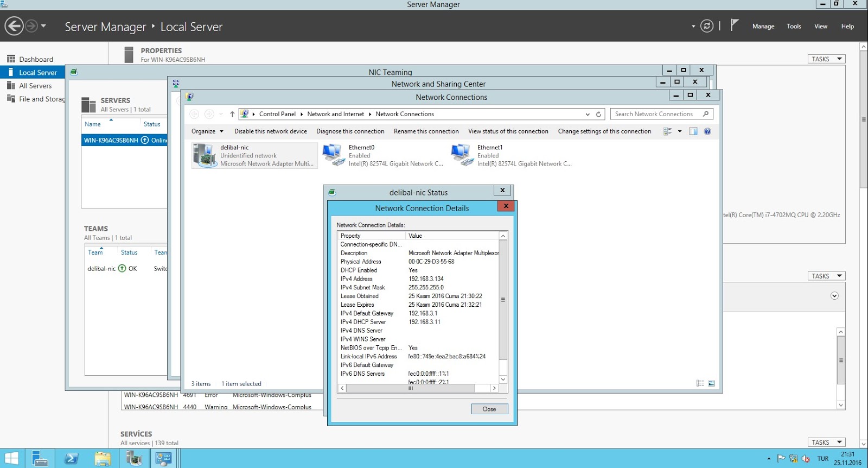The height and width of the screenshot is (468, 868).
Task: Select the Ethernet1 adapter icon
Action: coord(462,155)
